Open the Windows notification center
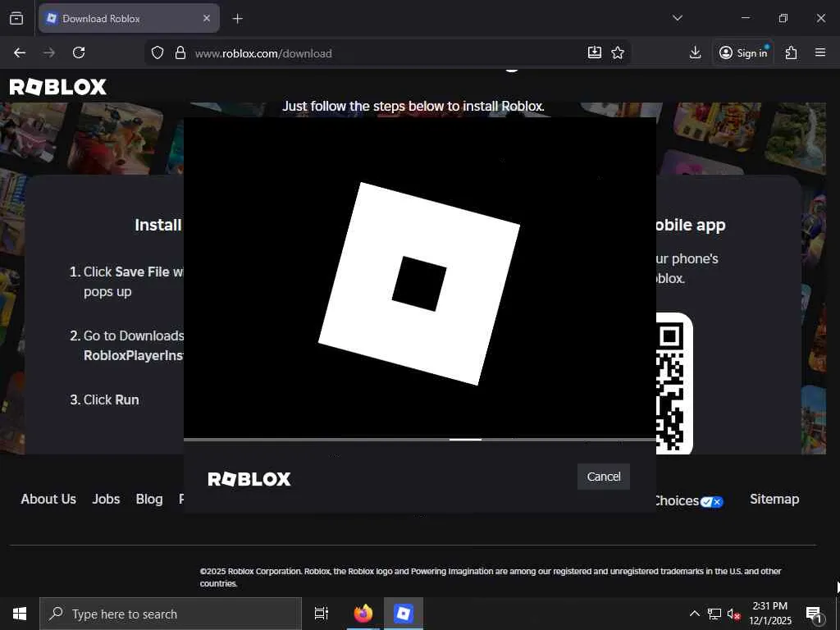The width and height of the screenshot is (840, 630). pyautogui.click(x=814, y=614)
